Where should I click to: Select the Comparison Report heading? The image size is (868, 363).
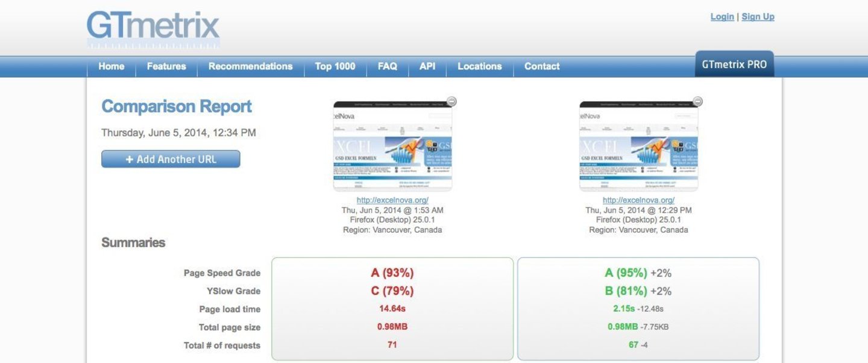tap(177, 107)
